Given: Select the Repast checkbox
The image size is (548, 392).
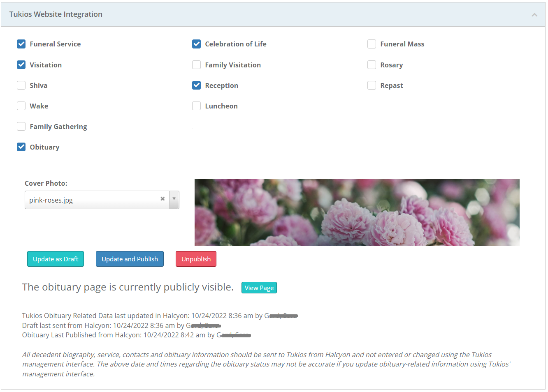Looking at the screenshot, I should point(372,85).
